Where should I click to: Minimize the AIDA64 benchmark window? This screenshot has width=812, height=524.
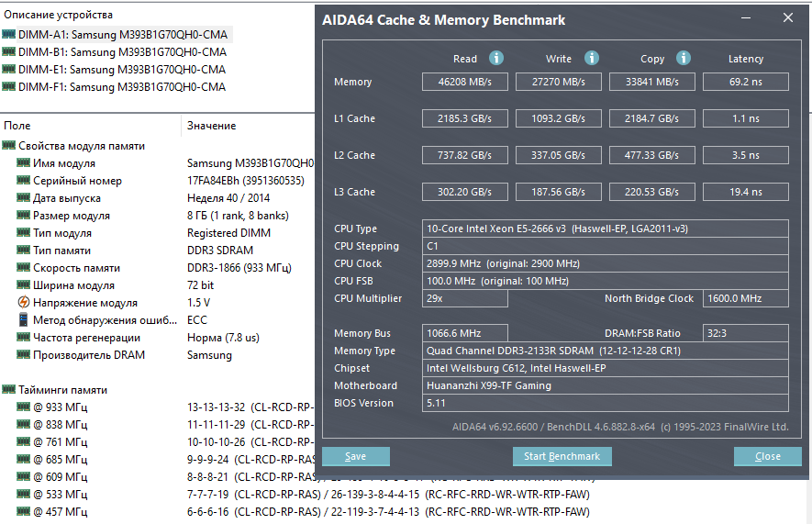point(746,18)
